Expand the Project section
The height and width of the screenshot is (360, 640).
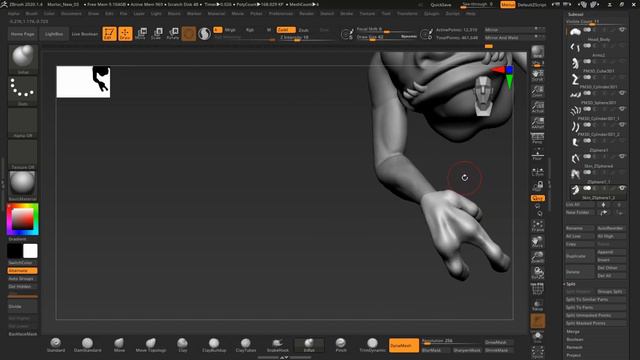(573, 355)
